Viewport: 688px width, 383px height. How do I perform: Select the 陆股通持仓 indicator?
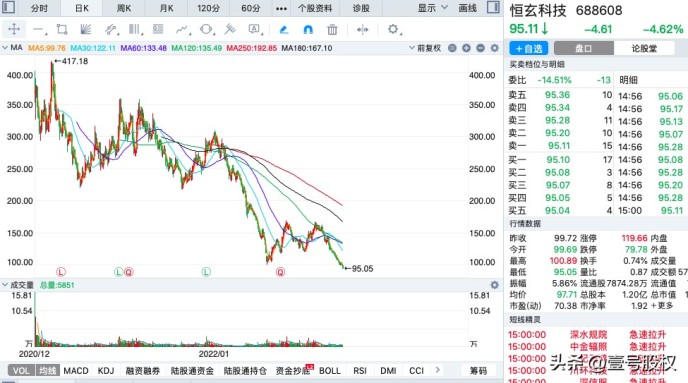(245, 371)
